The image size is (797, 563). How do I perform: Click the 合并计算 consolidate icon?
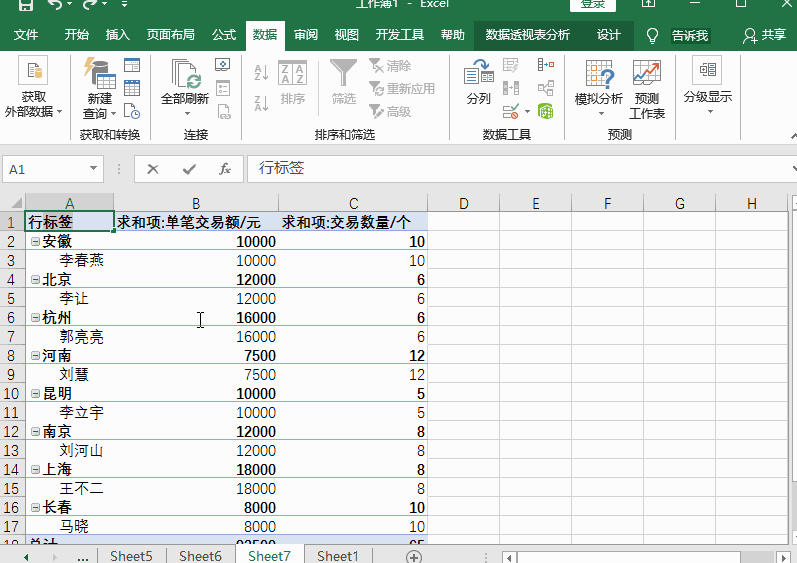[x=545, y=66]
